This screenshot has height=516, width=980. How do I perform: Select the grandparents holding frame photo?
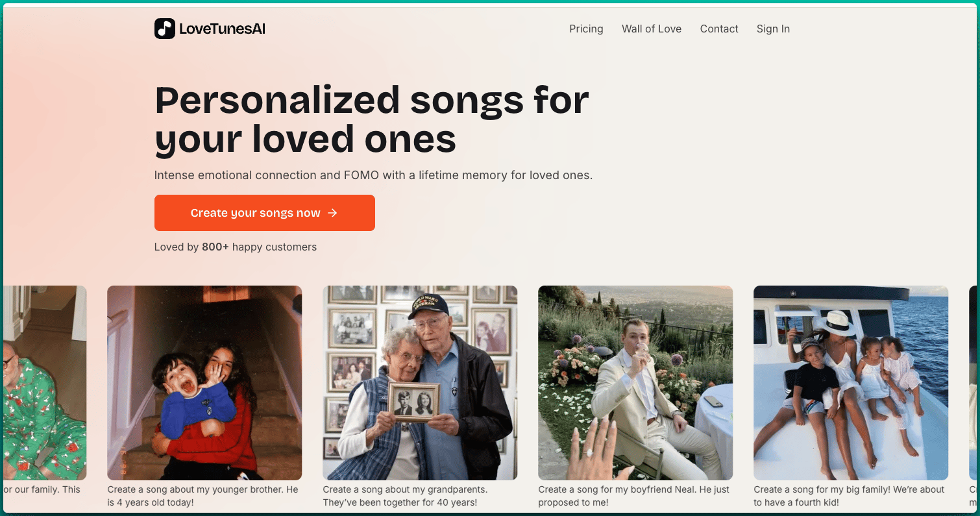point(420,383)
